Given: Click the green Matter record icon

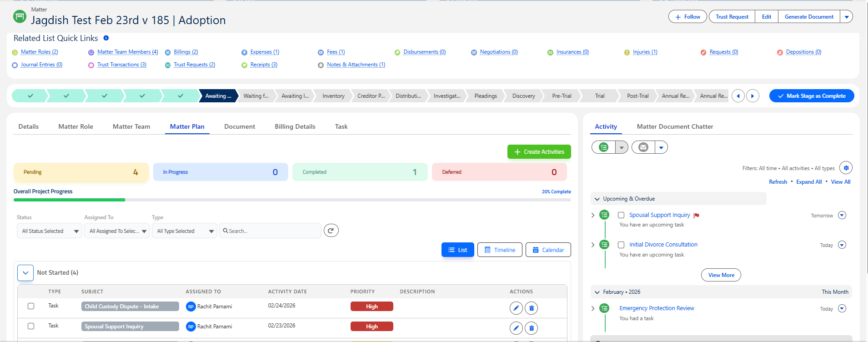Looking at the screenshot, I should tap(20, 17).
